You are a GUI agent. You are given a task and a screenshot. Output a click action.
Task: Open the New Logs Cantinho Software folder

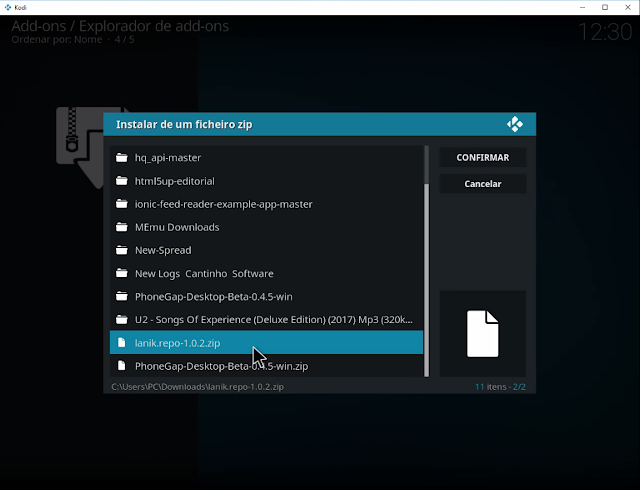(x=267, y=273)
